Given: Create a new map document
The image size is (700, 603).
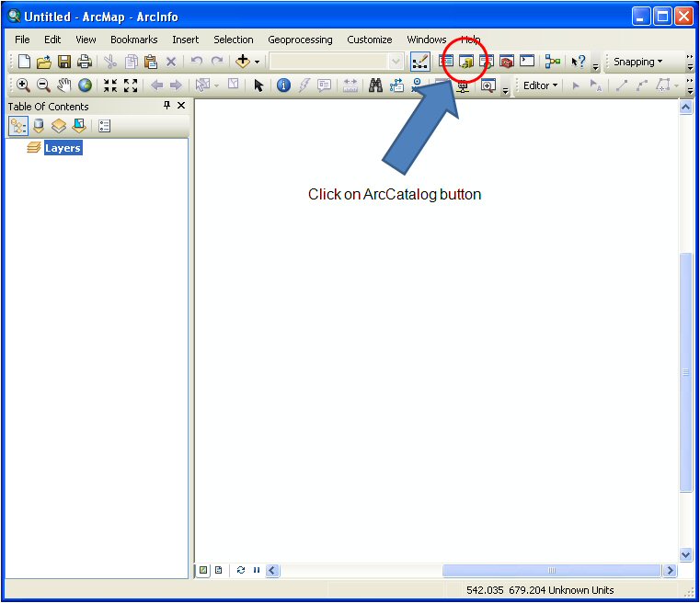Looking at the screenshot, I should [x=24, y=62].
